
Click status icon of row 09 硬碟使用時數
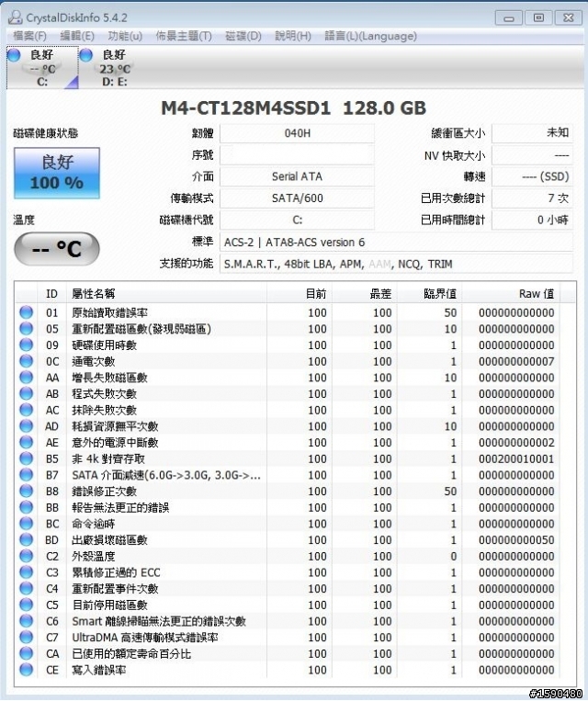click(x=27, y=345)
